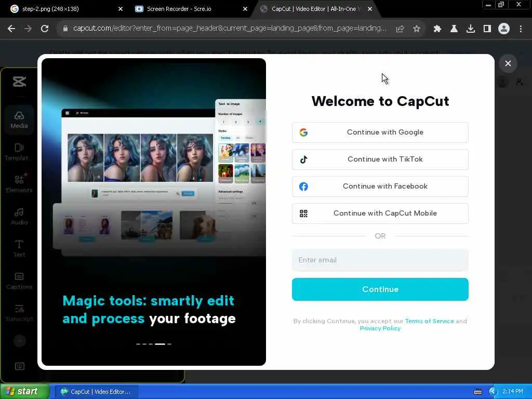Click the keyboard icon in system tray

(x=478, y=392)
